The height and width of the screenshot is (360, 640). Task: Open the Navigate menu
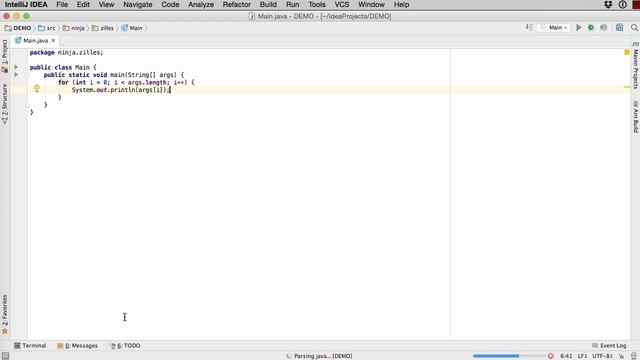(138, 4)
